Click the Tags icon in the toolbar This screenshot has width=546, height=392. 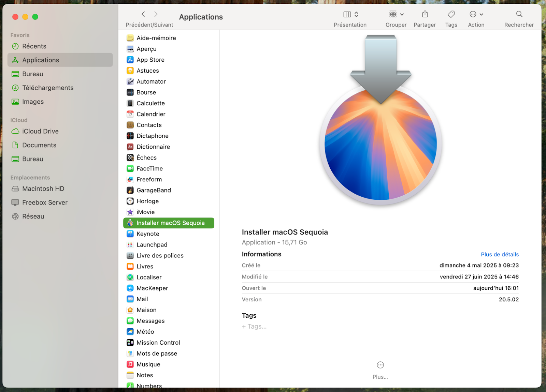[451, 14]
